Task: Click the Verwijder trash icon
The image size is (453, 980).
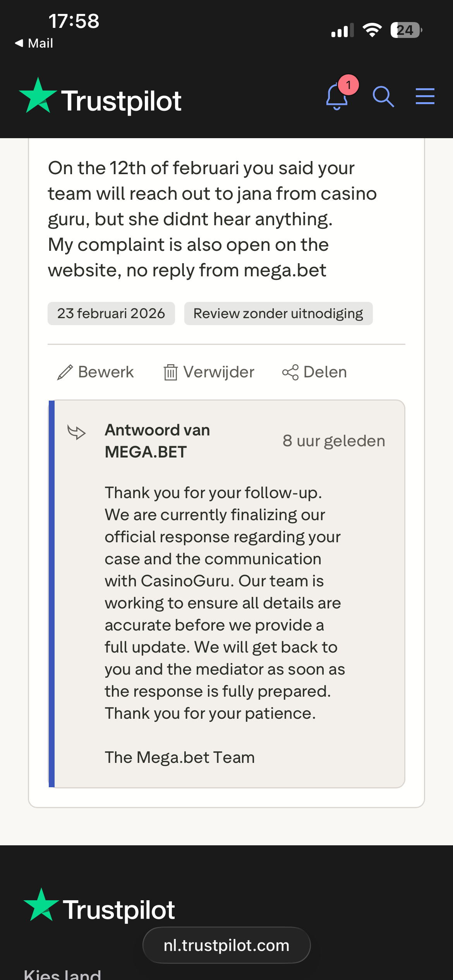Action: click(170, 372)
